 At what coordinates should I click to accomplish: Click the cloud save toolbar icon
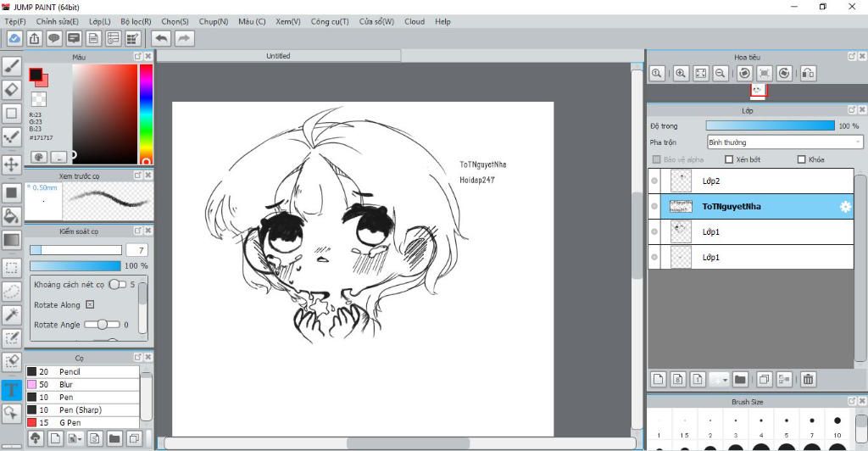pyautogui.click(x=14, y=38)
